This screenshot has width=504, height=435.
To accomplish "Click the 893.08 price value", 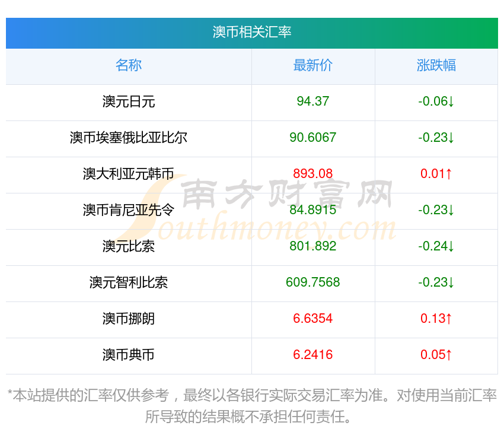I will tap(312, 174).
